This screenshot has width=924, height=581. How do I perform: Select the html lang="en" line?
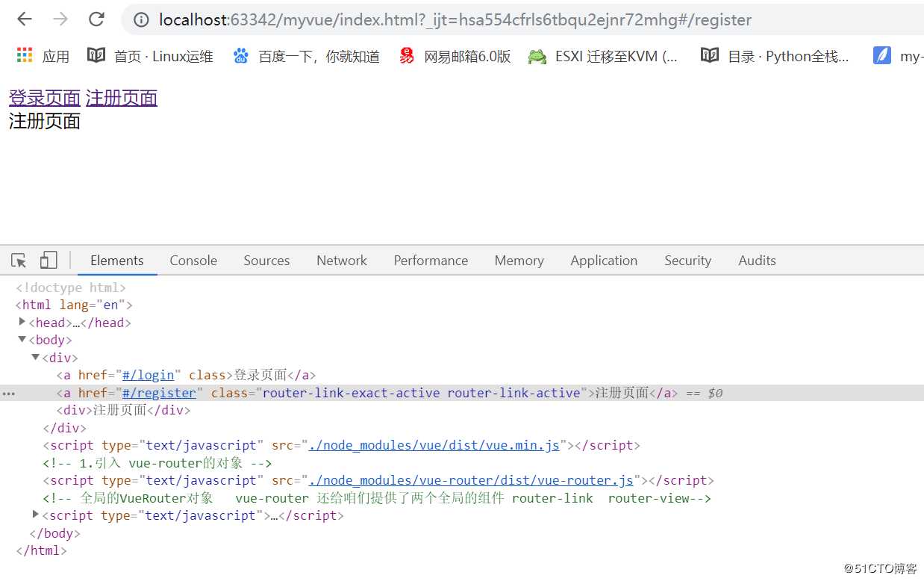pos(74,305)
